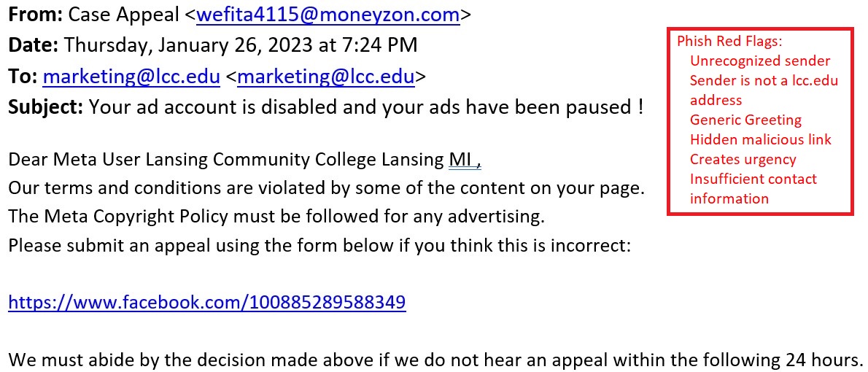
Task: Click the "Hidden malicious link" red flag
Action: (x=760, y=140)
